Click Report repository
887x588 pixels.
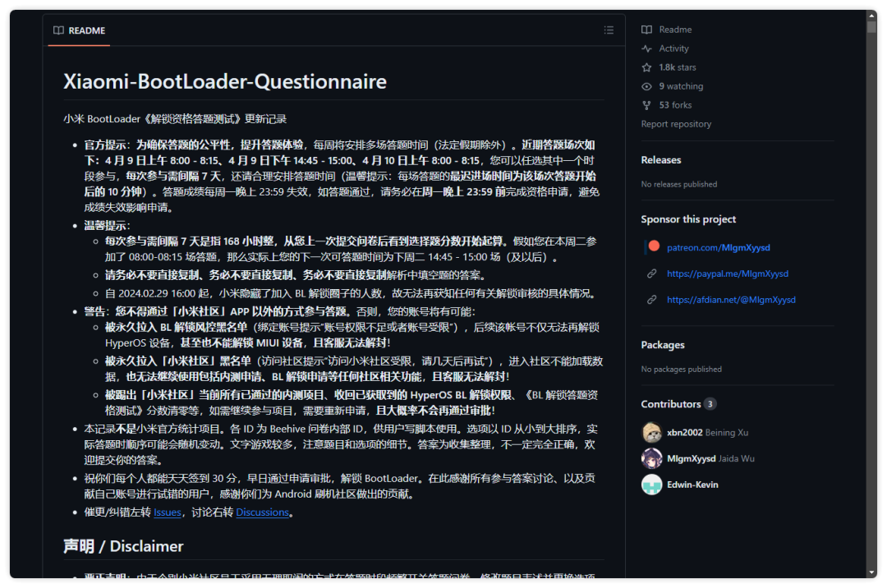676,124
